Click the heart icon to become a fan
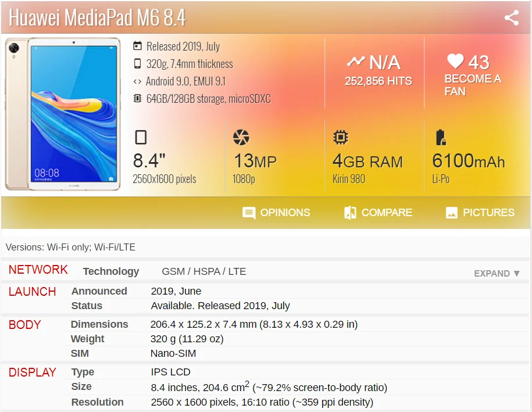The image size is (532, 412). tap(455, 62)
